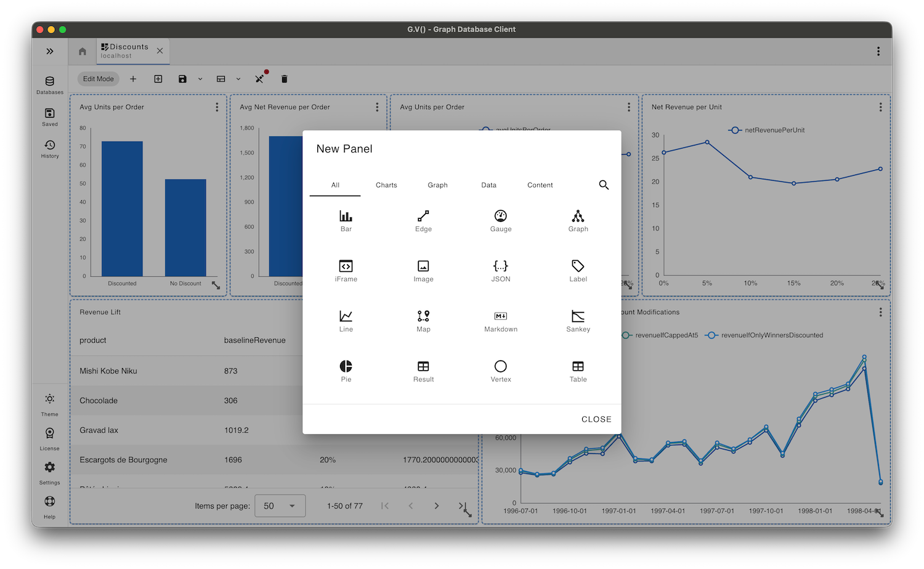Open the layout options chevron in the toolbar
Image resolution: width=924 pixels, height=569 pixels.
238,79
